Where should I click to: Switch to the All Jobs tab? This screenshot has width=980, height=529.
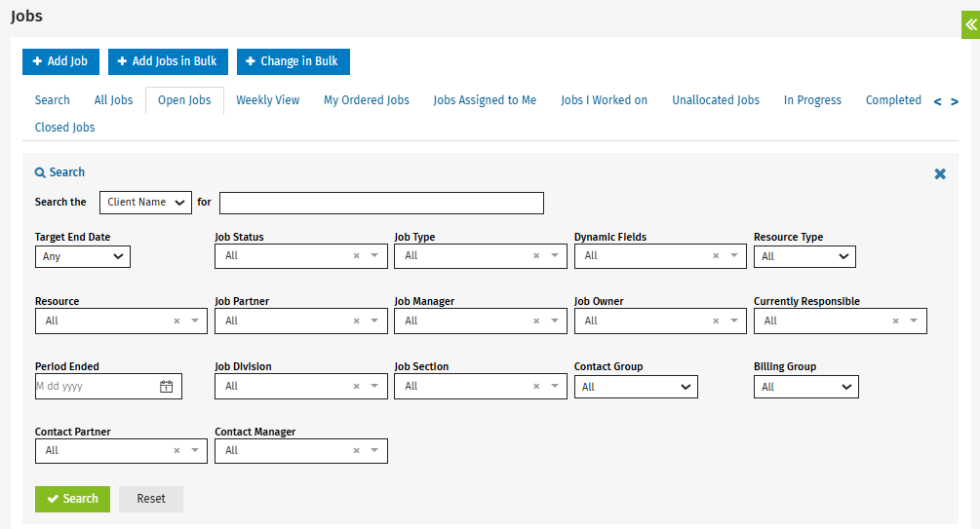(114, 100)
